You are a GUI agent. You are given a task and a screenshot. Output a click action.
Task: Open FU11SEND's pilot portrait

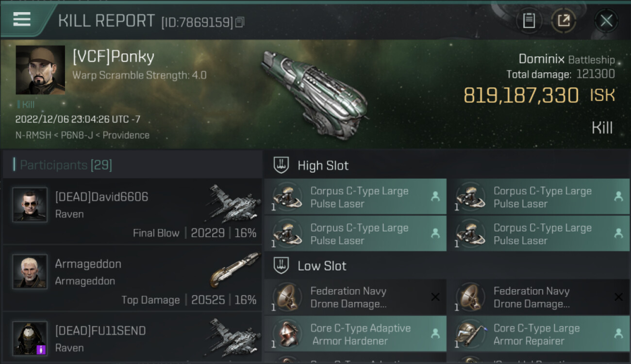tap(30, 338)
